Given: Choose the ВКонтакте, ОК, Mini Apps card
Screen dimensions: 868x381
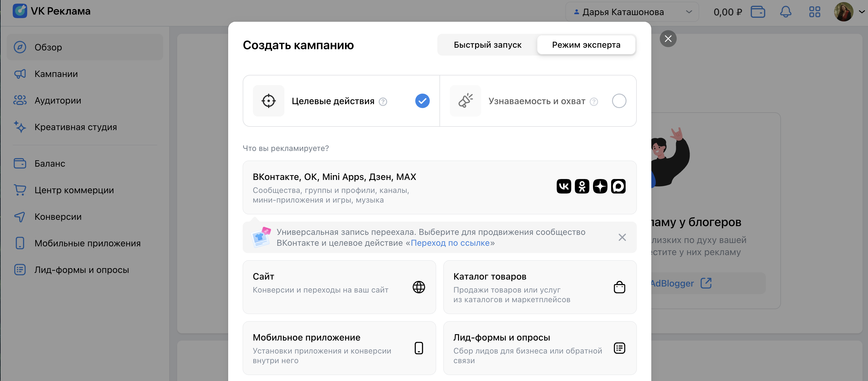Looking at the screenshot, I should (439, 187).
